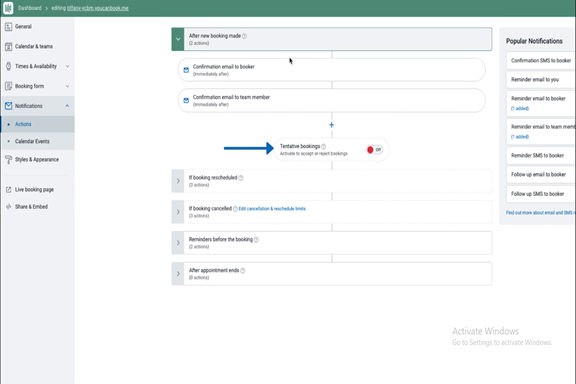Viewport: 576px width, 384px height.
Task: Select the Actions submenu item
Action: (37, 124)
